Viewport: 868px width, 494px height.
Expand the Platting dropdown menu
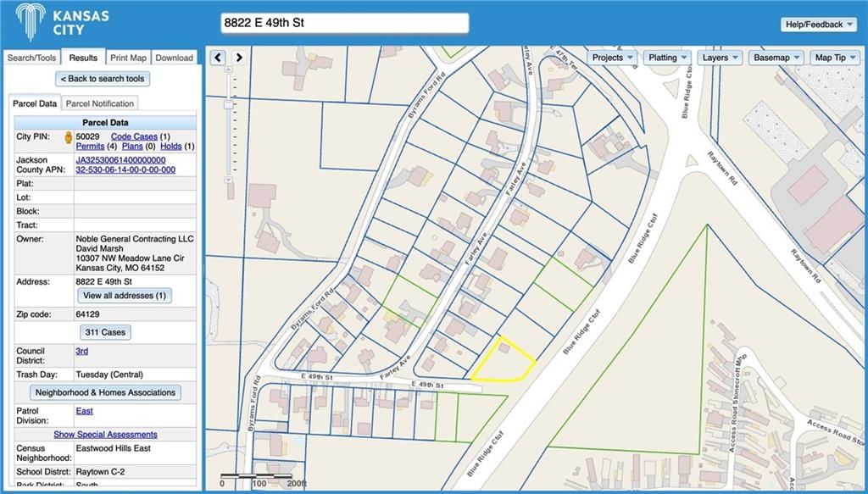(x=667, y=58)
